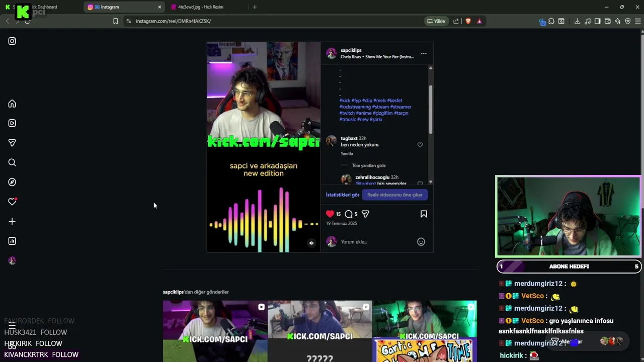Open related reel thumbnail with '?????' text
644x362 pixels.
click(x=319, y=331)
